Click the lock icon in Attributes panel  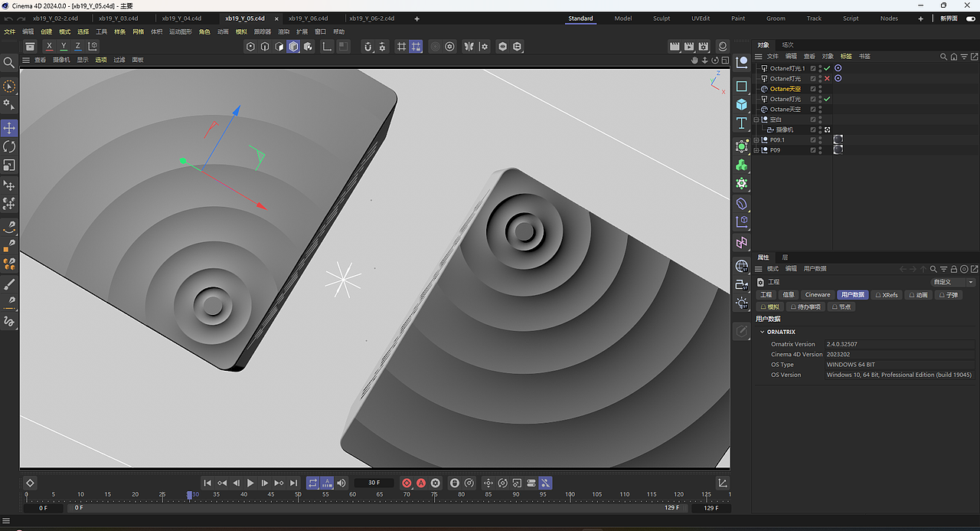click(x=954, y=269)
